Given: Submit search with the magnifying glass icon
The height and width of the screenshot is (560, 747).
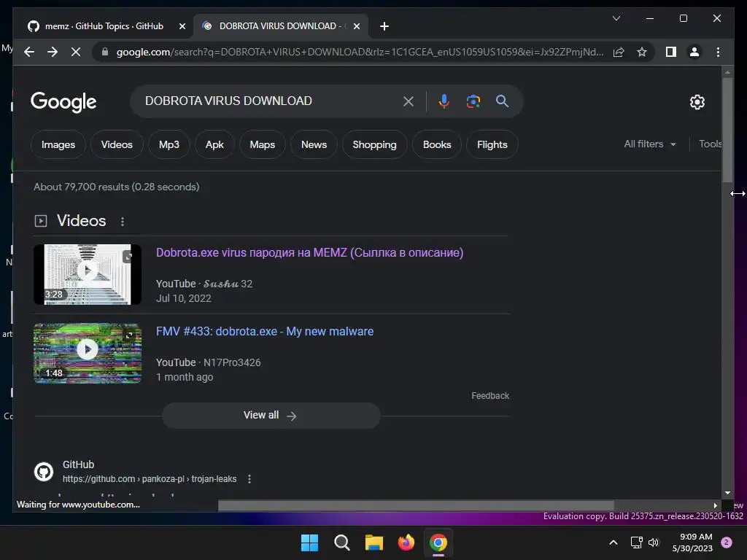Looking at the screenshot, I should point(502,101).
